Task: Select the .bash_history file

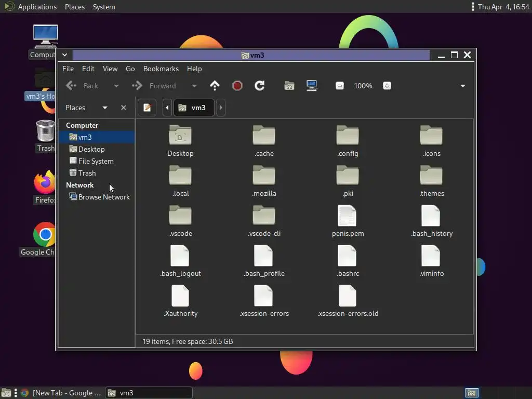Action: point(431,216)
